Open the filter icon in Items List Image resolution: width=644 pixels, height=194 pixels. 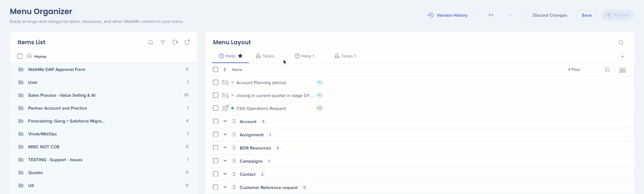[163, 42]
